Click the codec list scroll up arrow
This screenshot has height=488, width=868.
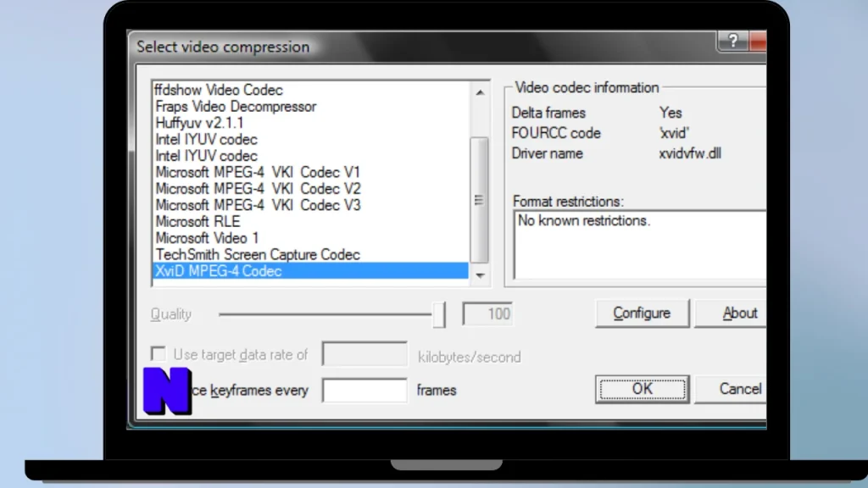tap(480, 92)
